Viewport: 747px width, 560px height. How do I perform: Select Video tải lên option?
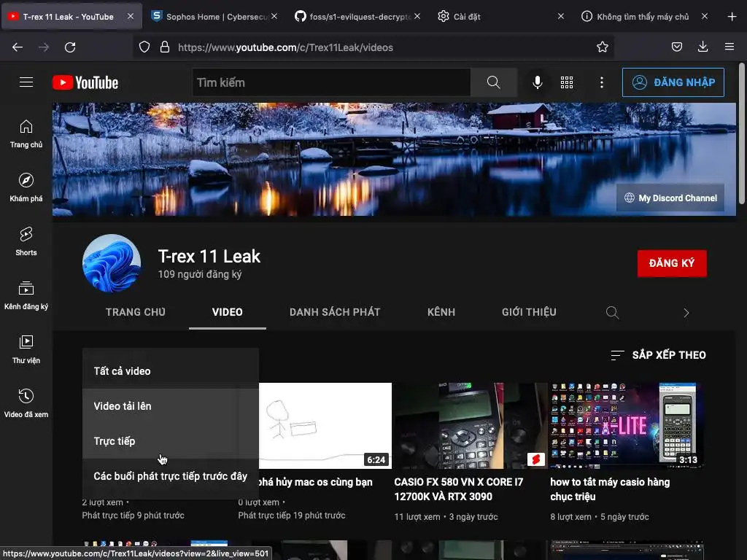(171, 406)
